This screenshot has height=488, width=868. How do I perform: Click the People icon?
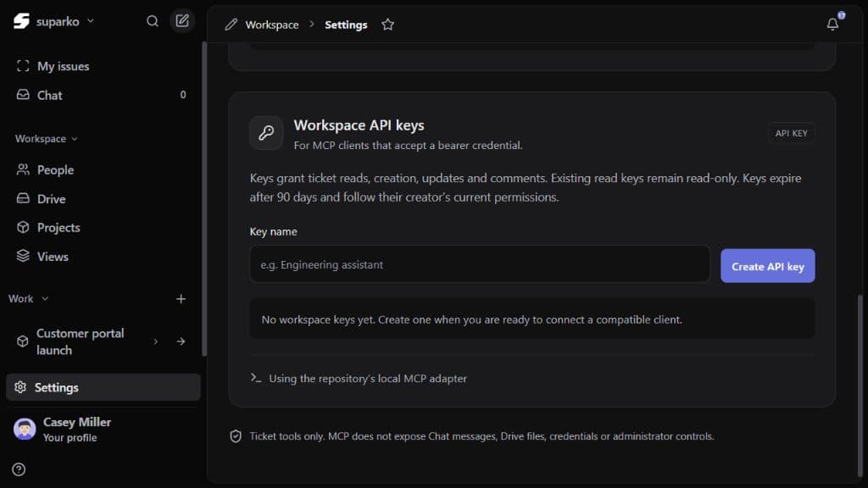pos(23,169)
